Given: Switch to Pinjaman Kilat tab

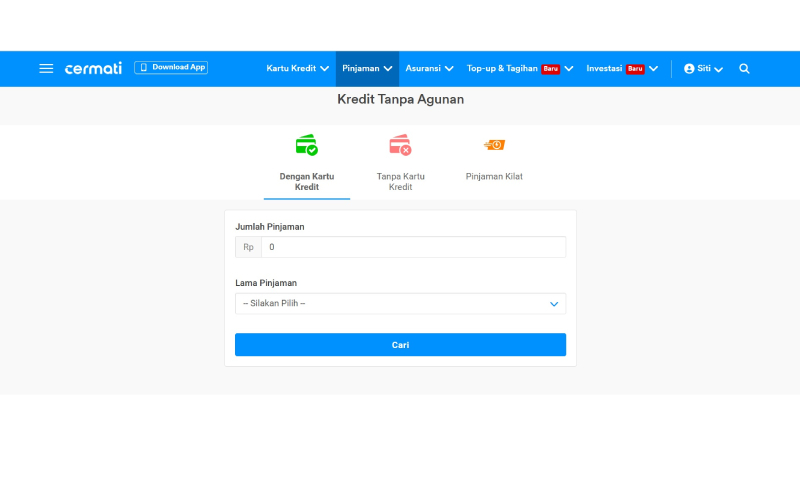Looking at the screenshot, I should point(494,176).
